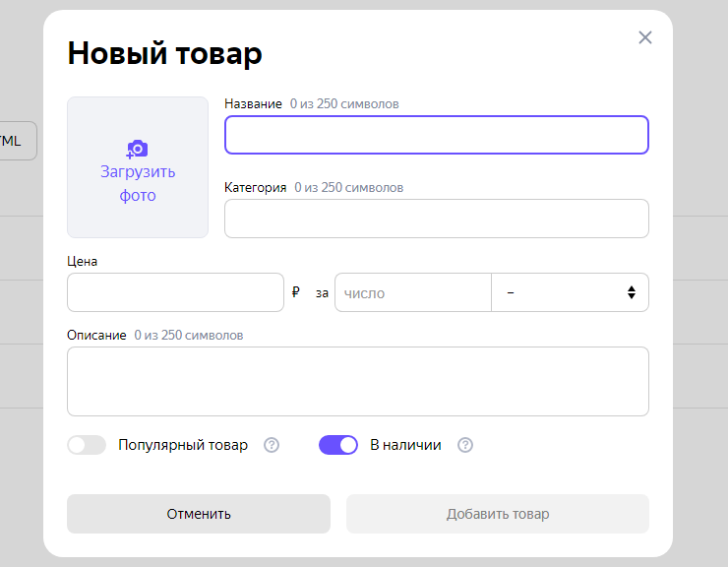The image size is (728, 567).
Task: Select the Цена price field
Action: [175, 292]
